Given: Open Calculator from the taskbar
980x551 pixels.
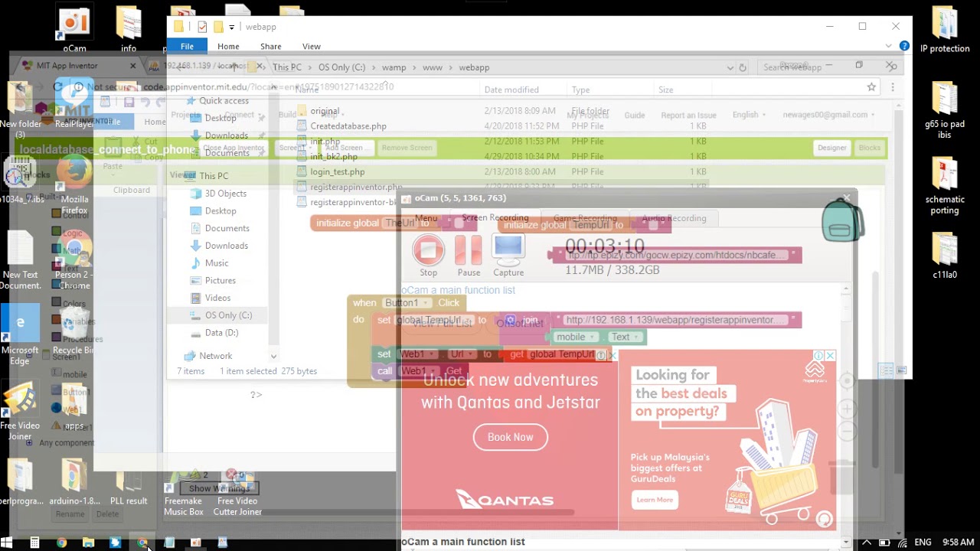Looking at the screenshot, I should 34,543.
